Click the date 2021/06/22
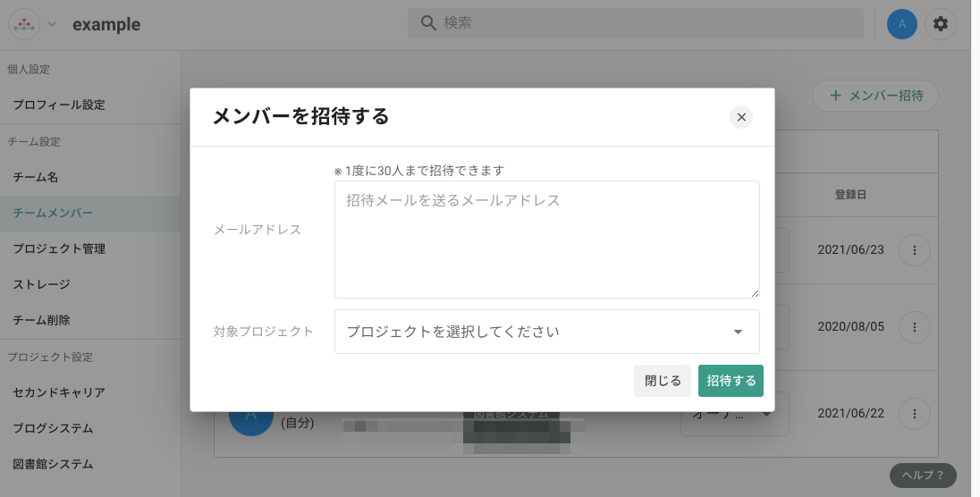980x497 pixels. pyautogui.click(x=850, y=413)
